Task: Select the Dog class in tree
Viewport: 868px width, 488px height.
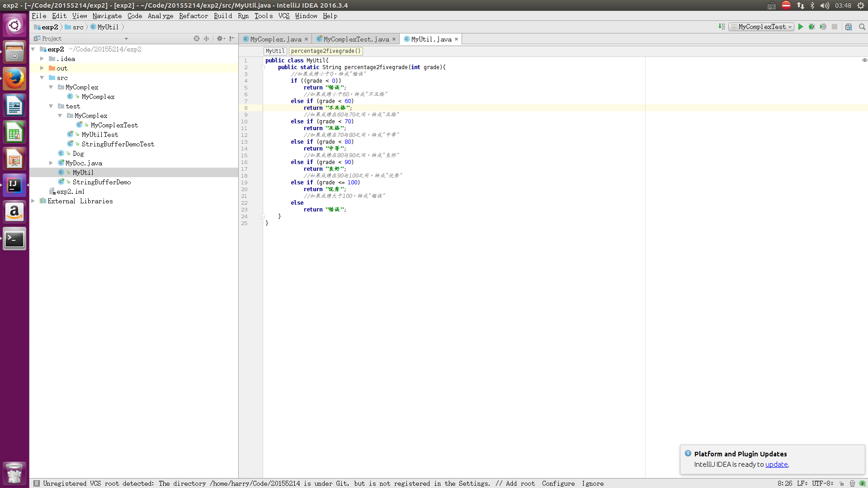Action: (78, 154)
